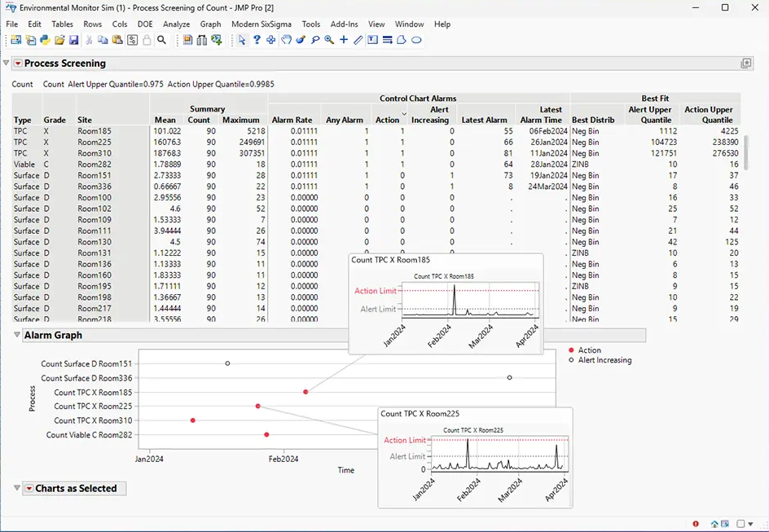The width and height of the screenshot is (769, 532).
Task: Click the Alarm Rate column header
Action: pos(292,120)
